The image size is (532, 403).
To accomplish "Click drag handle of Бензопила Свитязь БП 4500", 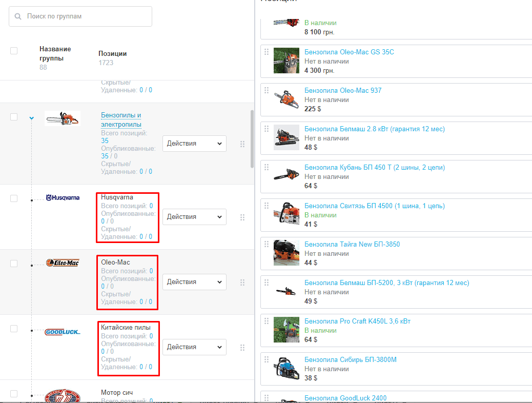I will click(x=267, y=206).
